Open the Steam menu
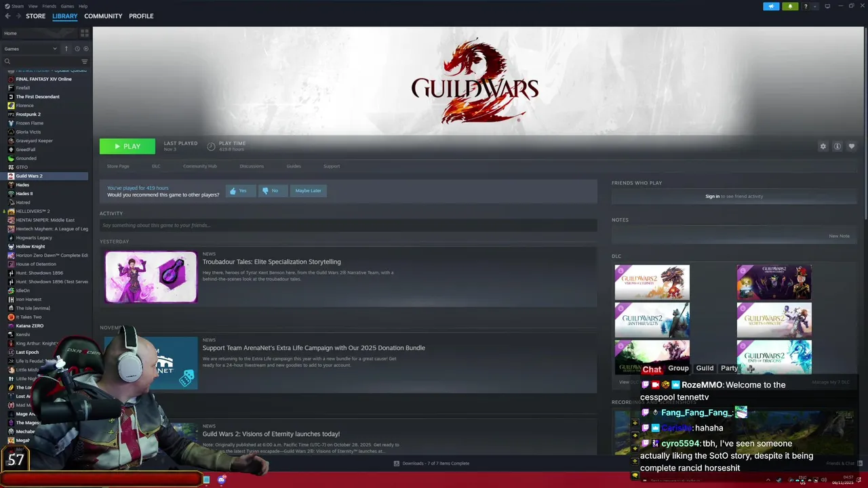Image resolution: width=868 pixels, height=488 pixels. click(17, 6)
